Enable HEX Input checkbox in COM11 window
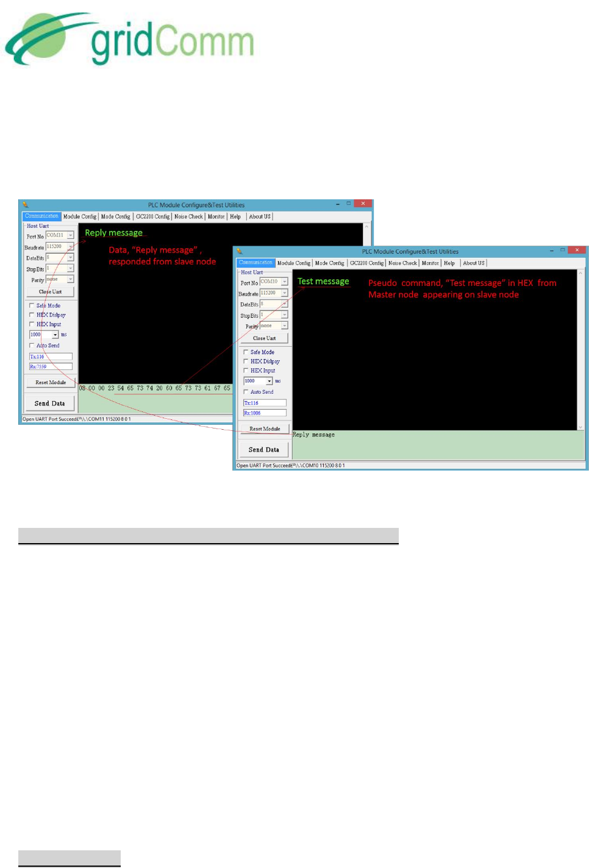 pos(32,324)
